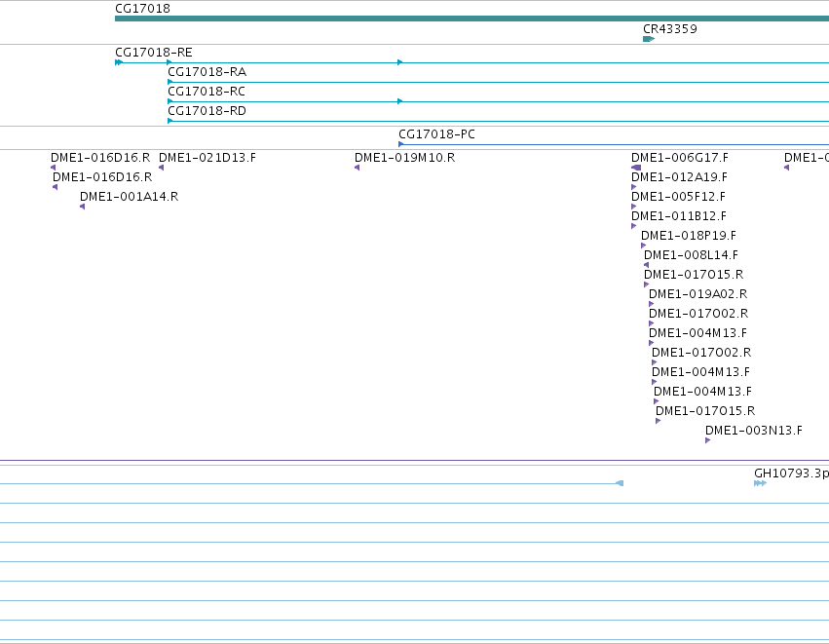
Task: Select the DME1-008L14.F label
Action: click(691, 255)
